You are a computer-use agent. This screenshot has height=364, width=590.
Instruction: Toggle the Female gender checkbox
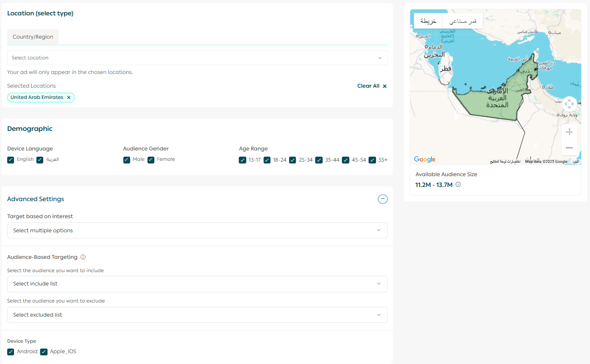coord(151,160)
